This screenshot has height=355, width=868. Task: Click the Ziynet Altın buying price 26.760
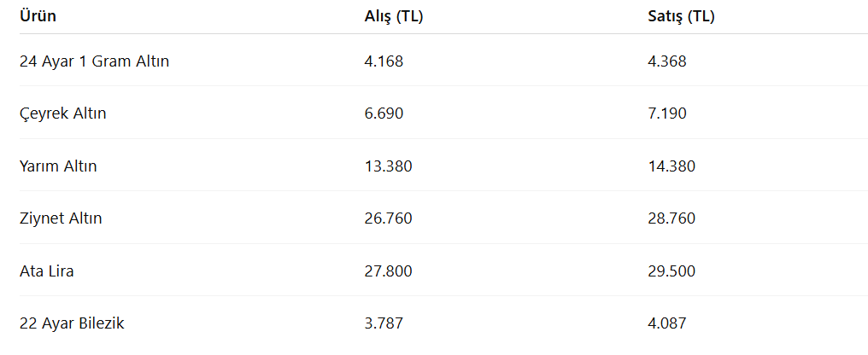click(x=388, y=218)
